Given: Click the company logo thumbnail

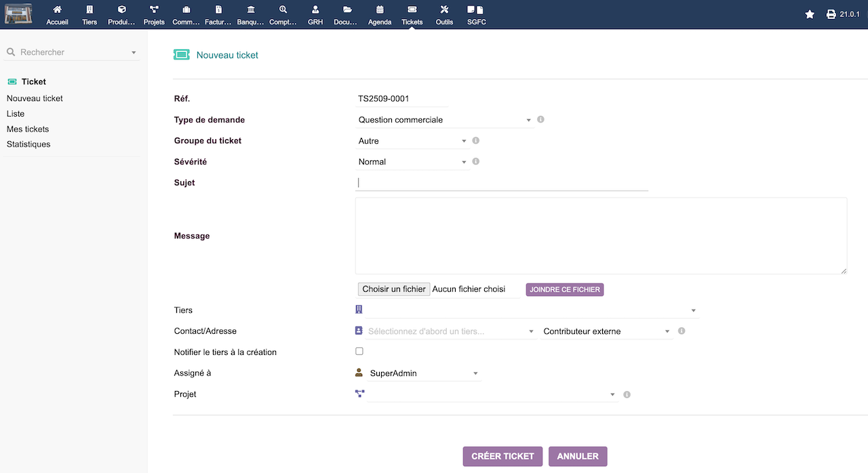Looking at the screenshot, I should click(18, 14).
